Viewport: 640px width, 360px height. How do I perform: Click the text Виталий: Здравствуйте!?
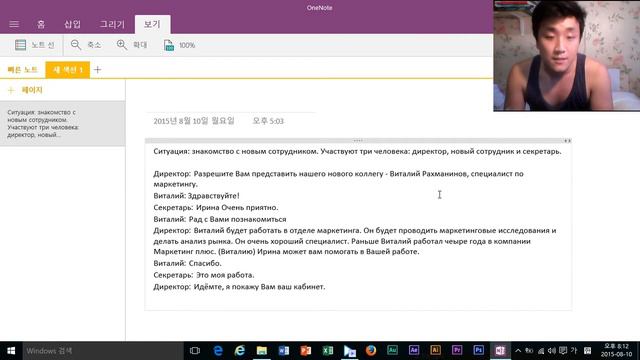tap(196, 196)
